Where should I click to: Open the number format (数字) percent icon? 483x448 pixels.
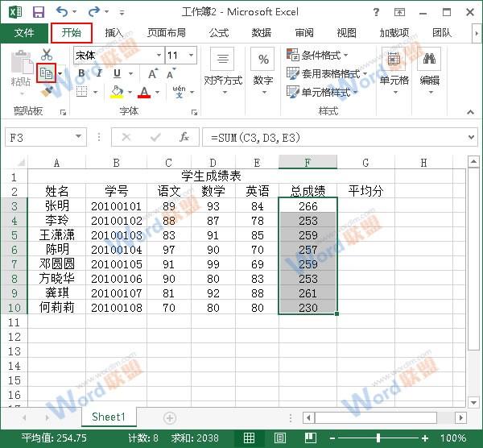click(x=262, y=59)
